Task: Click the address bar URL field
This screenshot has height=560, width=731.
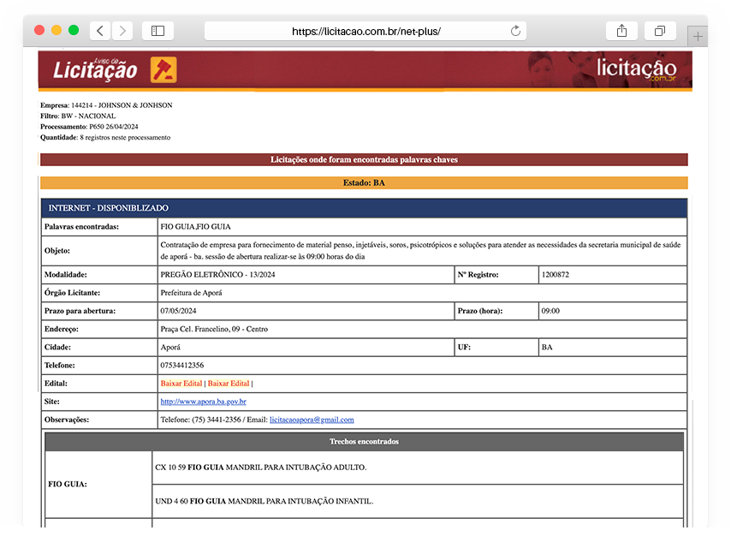Action: [365, 31]
